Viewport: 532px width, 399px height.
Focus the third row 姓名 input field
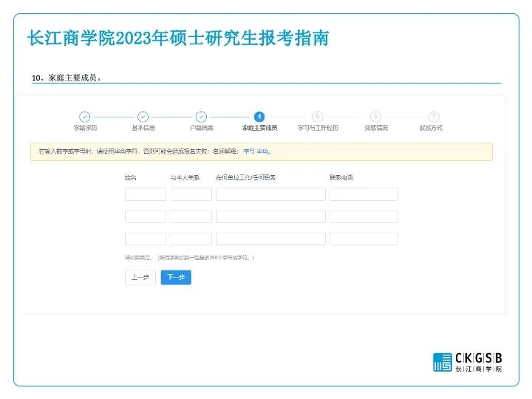(x=146, y=239)
